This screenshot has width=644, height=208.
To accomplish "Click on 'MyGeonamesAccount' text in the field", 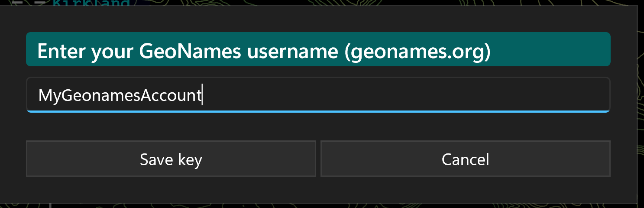I will [120, 95].
